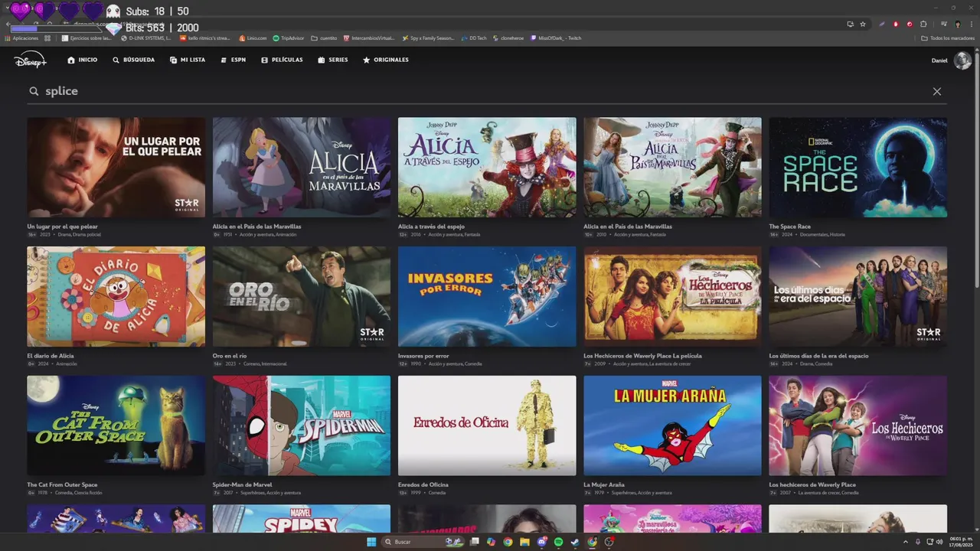Open the Aplicaciones bookmark
The width and height of the screenshot is (980, 551).
[x=21, y=37]
